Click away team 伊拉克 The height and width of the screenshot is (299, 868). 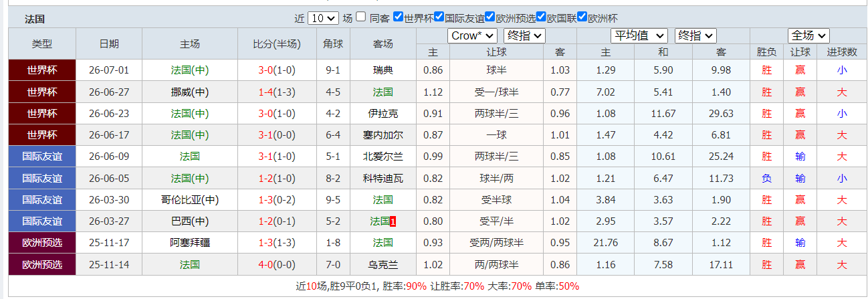383,113
